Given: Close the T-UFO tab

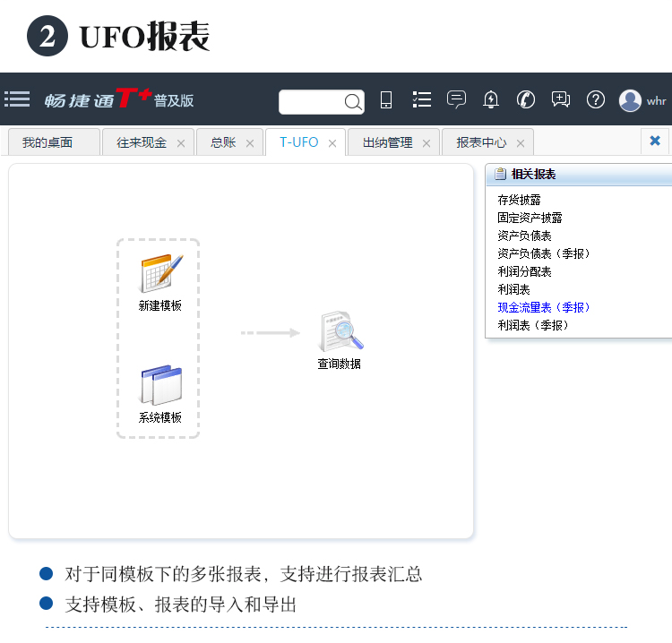Looking at the screenshot, I should tap(332, 143).
